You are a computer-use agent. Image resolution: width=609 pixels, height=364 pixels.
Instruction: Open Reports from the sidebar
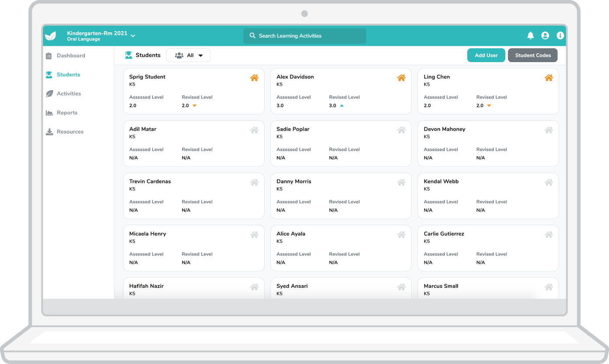coord(67,113)
